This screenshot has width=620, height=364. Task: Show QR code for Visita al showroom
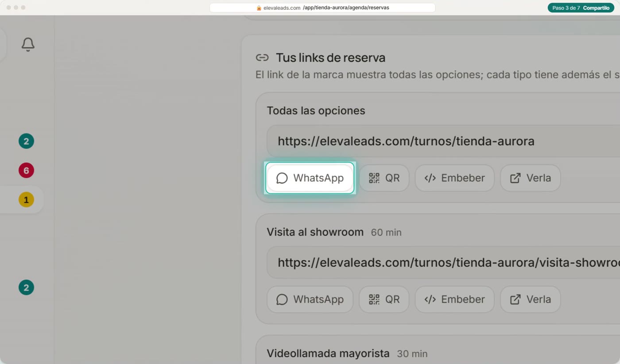point(384,299)
